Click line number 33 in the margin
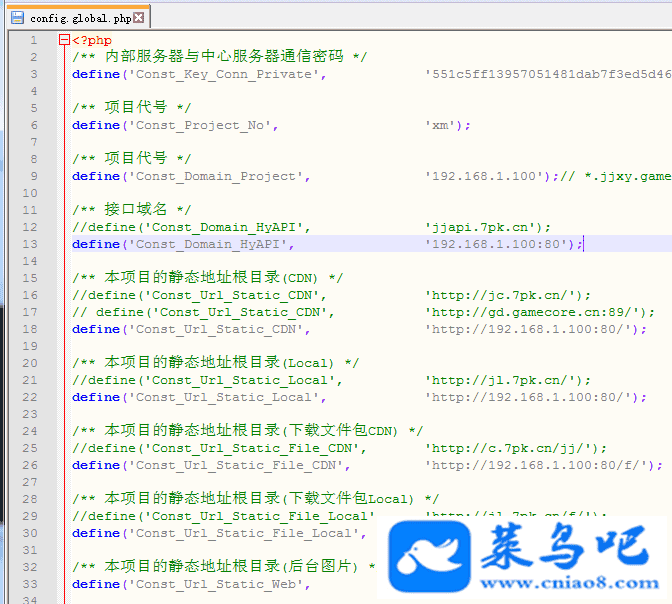Image resolution: width=672 pixels, height=604 pixels. [33, 584]
